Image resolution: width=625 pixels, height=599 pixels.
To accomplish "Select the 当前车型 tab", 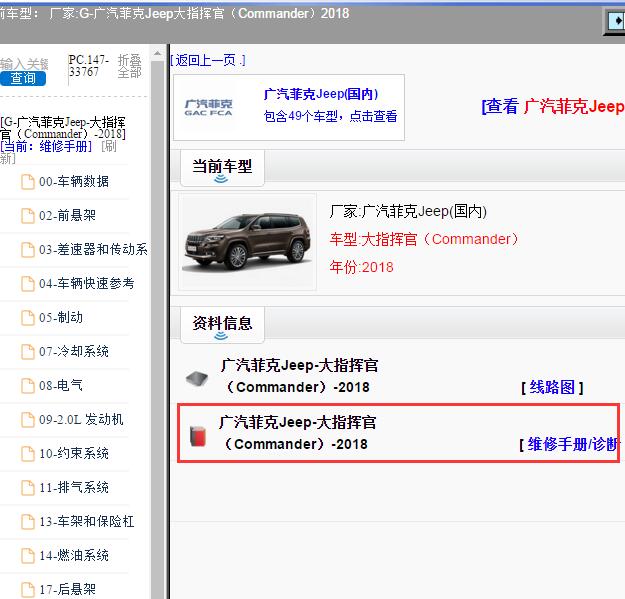I will [222, 168].
